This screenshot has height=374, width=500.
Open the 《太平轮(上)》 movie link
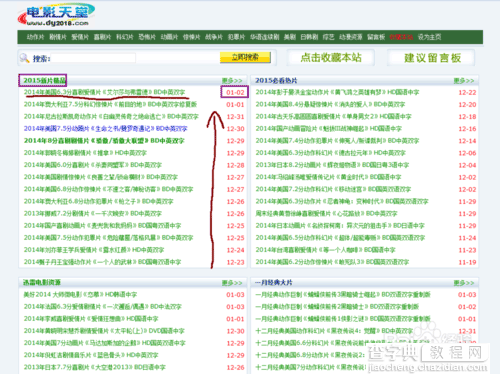pyautogui.click(x=104, y=331)
